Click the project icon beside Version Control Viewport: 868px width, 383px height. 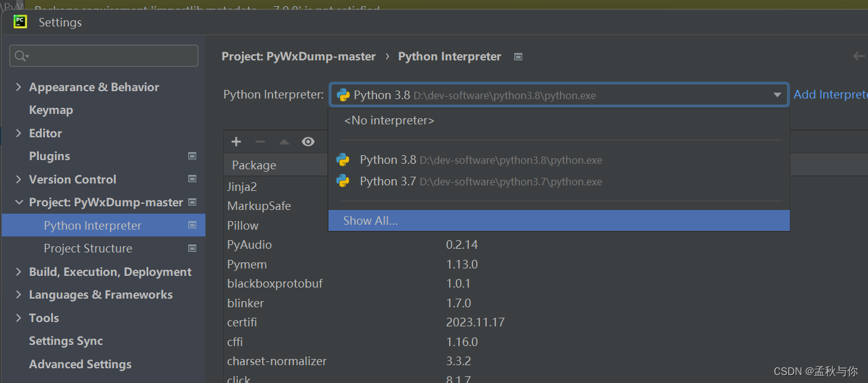click(x=193, y=179)
